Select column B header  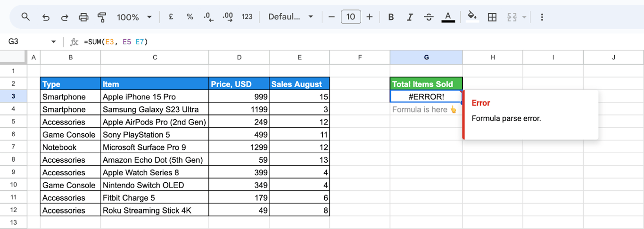[x=70, y=57]
